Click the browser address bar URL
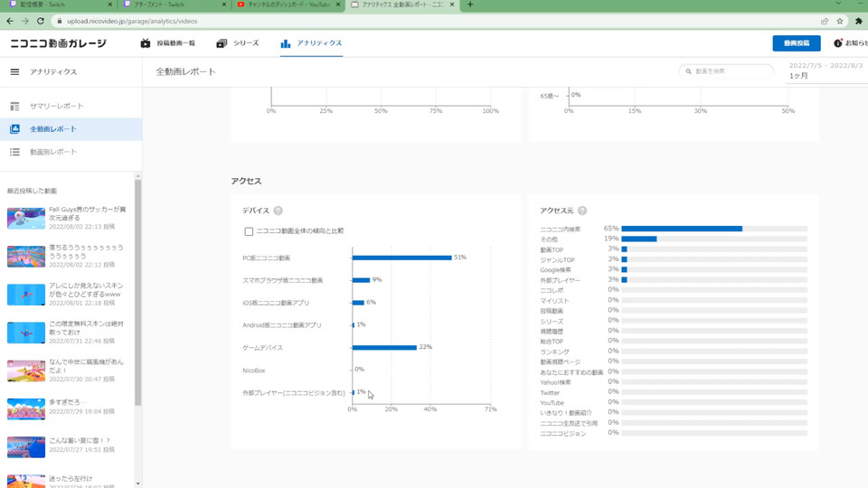 (132, 21)
